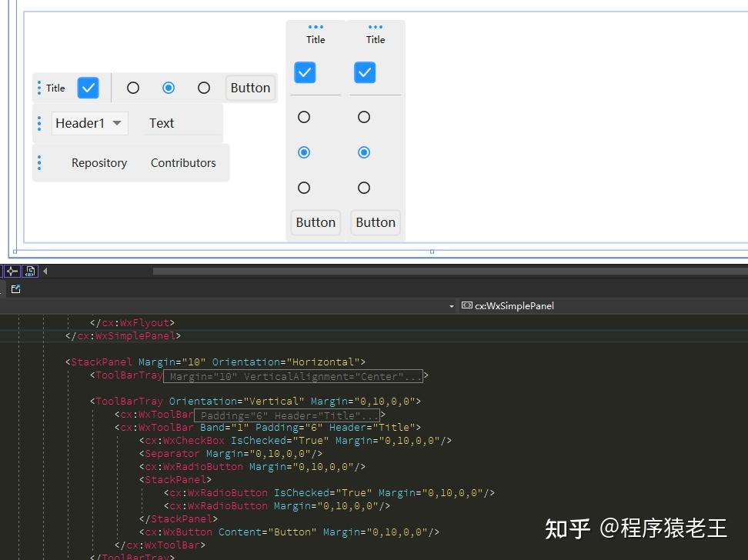The height and width of the screenshot is (560, 748).
Task: Click Button in left vertical toolbar
Action: click(316, 222)
